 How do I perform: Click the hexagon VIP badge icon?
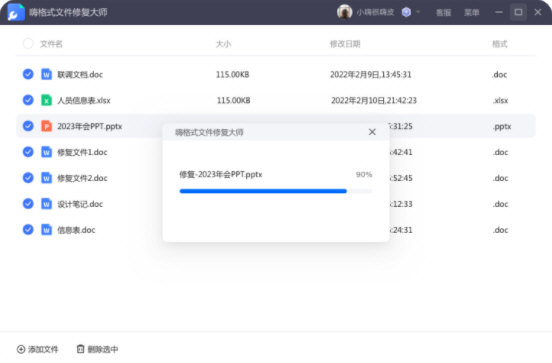point(406,12)
